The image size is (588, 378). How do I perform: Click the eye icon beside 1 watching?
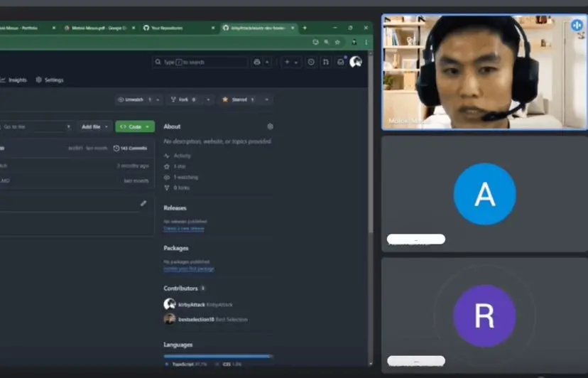click(x=167, y=177)
